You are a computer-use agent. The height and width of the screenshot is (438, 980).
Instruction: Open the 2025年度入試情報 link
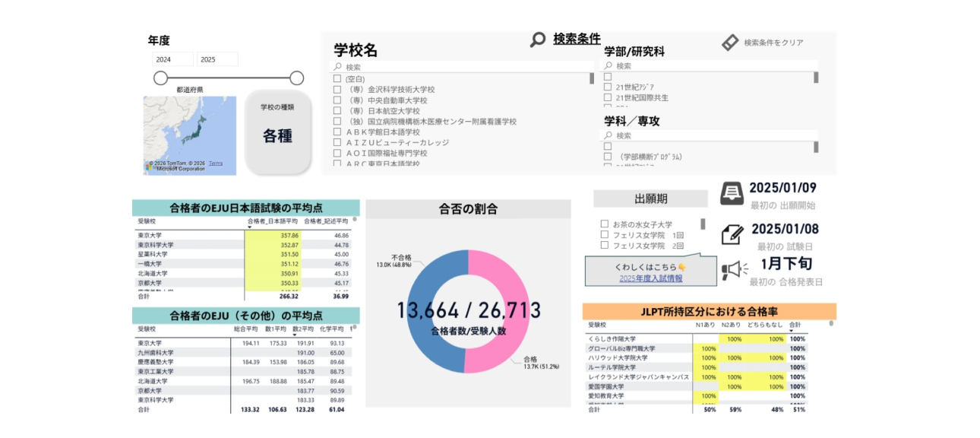[x=650, y=278]
